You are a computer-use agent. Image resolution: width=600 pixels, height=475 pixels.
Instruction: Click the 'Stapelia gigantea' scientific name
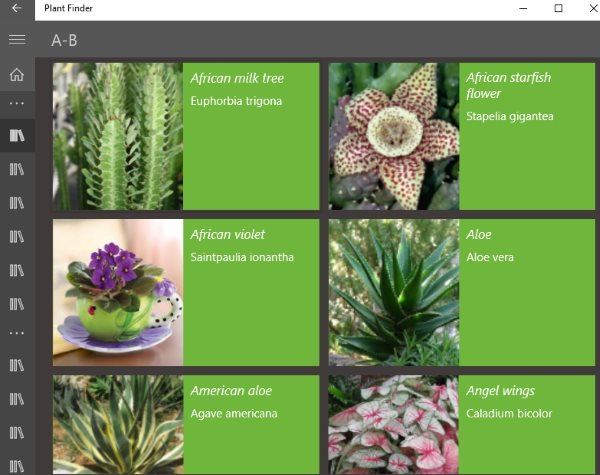coord(510,116)
